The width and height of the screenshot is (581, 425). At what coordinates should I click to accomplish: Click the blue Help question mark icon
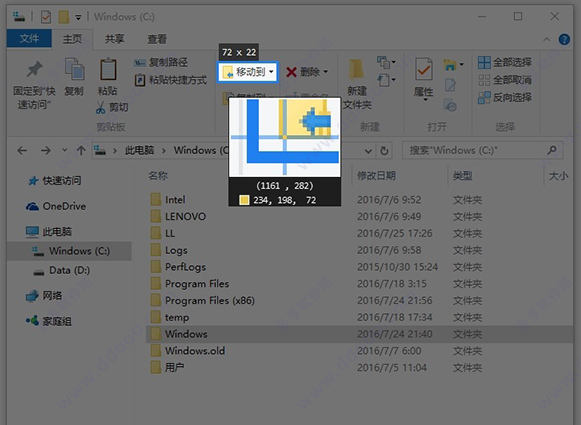[564, 39]
